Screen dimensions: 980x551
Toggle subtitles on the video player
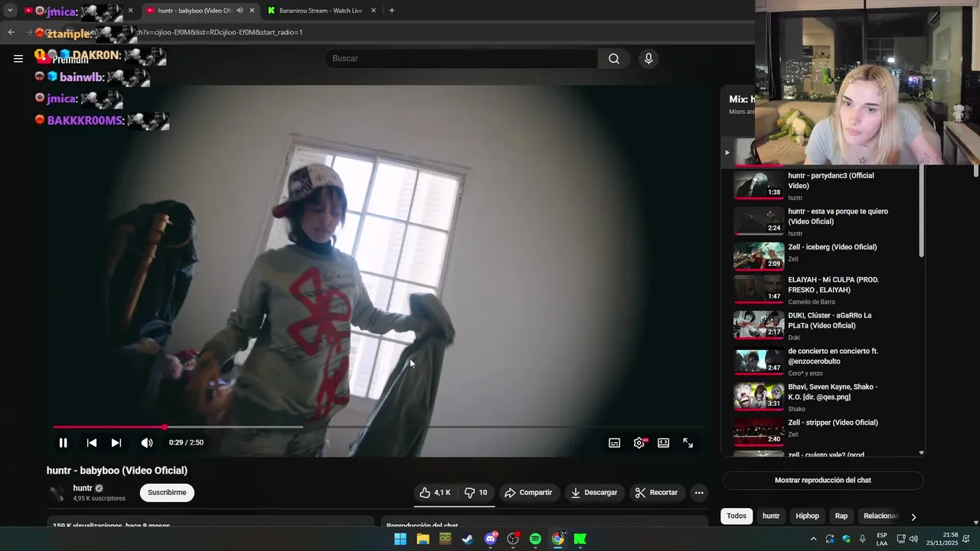tap(614, 442)
